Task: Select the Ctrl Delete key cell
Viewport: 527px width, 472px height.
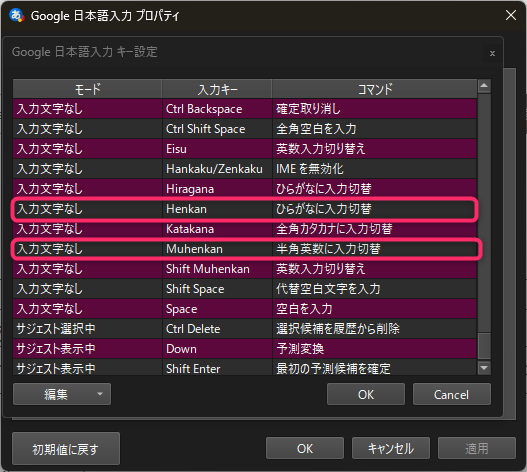Action: tap(217, 329)
